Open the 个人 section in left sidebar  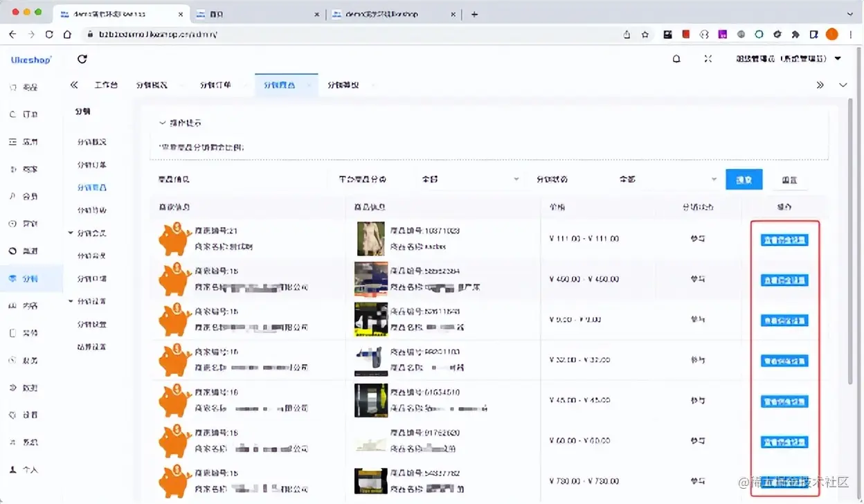(x=24, y=469)
